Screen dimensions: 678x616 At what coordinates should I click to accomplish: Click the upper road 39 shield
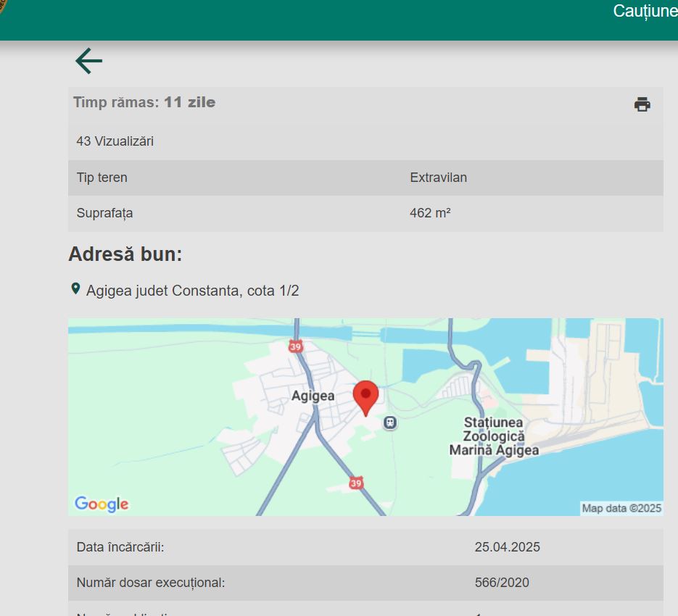tap(295, 346)
